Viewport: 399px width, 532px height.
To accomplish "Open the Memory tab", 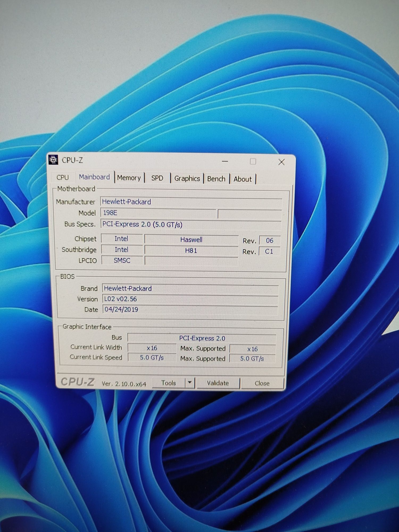I will 129,178.
